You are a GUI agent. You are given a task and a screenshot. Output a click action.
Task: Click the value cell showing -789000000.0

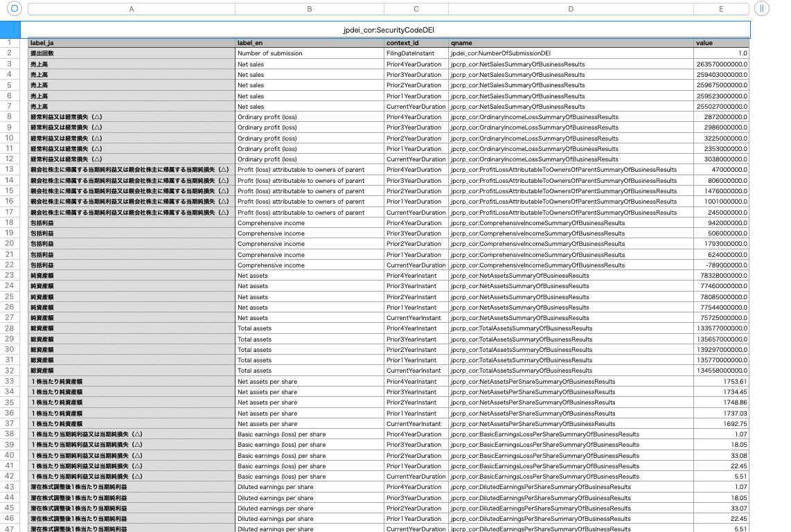[x=721, y=265]
